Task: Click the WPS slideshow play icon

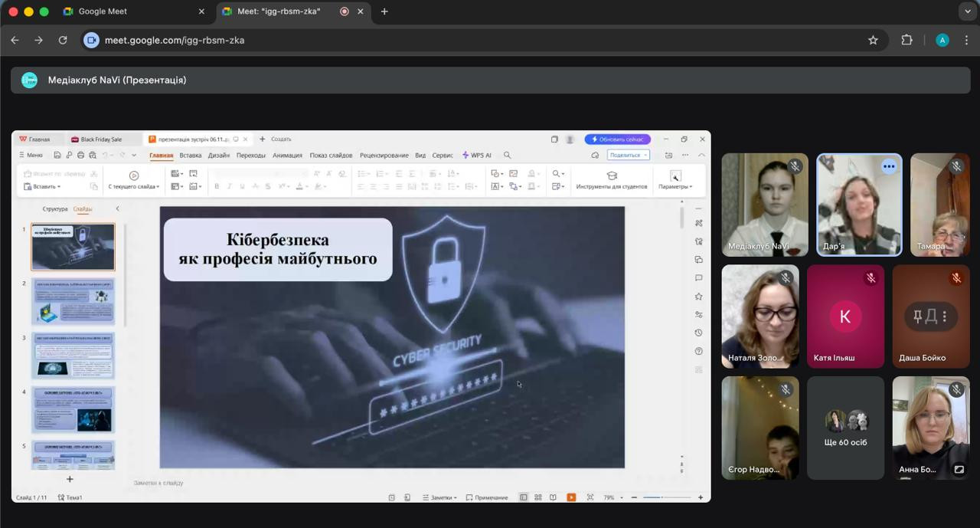Action: coord(134,175)
